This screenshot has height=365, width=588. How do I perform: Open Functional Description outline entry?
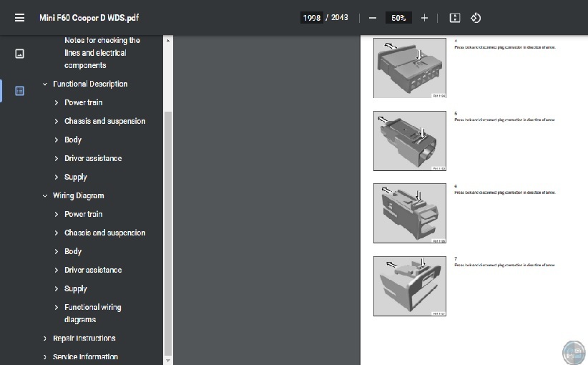[x=90, y=84]
